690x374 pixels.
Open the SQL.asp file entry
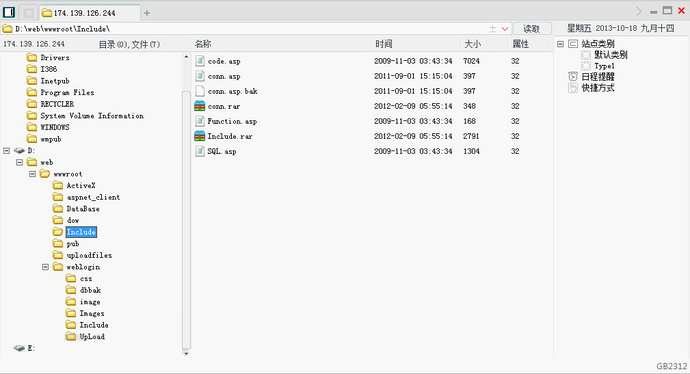point(222,151)
